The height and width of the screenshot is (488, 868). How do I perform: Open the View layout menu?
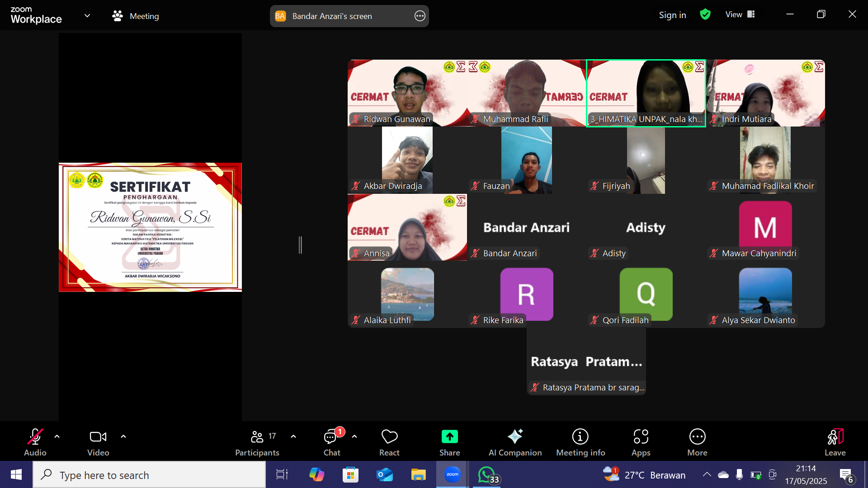(740, 14)
